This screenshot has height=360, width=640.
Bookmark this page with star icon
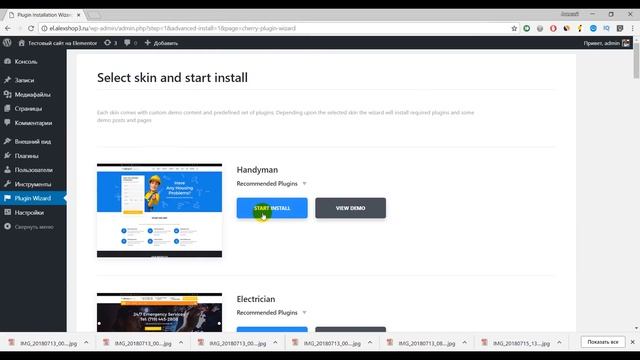pyautogui.click(x=514, y=28)
